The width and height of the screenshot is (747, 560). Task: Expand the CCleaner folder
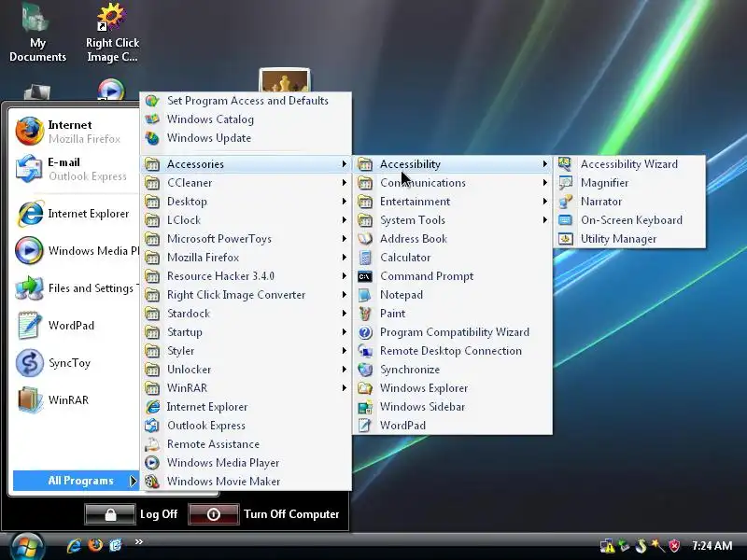tap(246, 183)
